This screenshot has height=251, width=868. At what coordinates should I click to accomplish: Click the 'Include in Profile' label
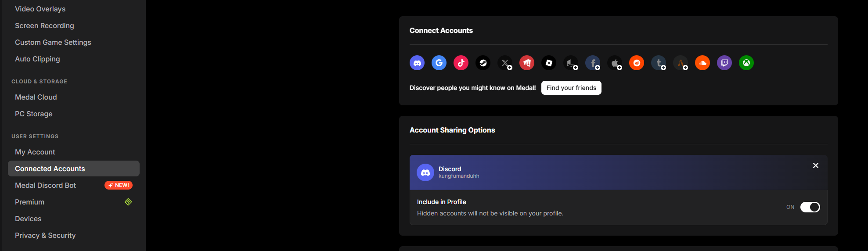442,202
